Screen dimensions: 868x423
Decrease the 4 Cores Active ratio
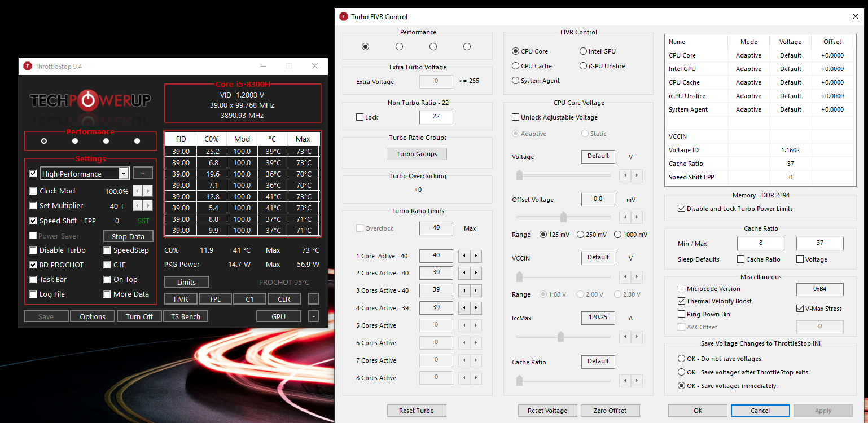tap(464, 308)
